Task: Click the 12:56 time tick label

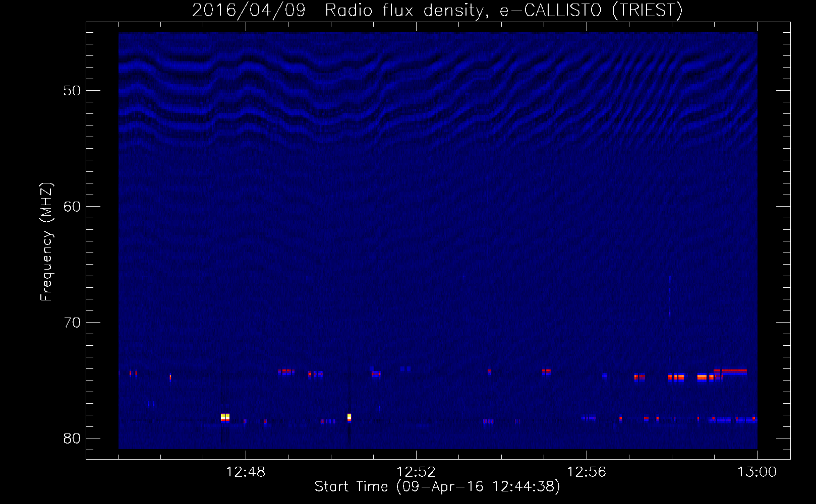Action: click(x=587, y=472)
